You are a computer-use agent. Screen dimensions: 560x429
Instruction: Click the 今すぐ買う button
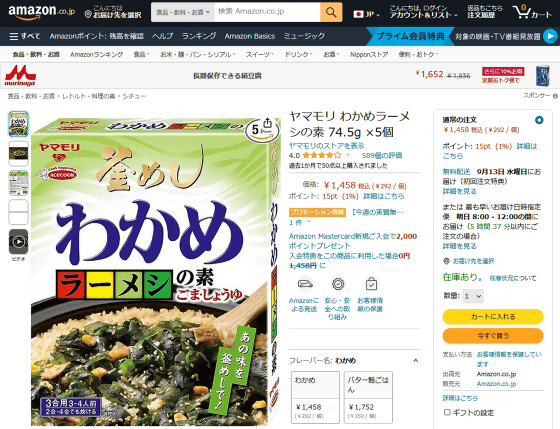(x=493, y=336)
